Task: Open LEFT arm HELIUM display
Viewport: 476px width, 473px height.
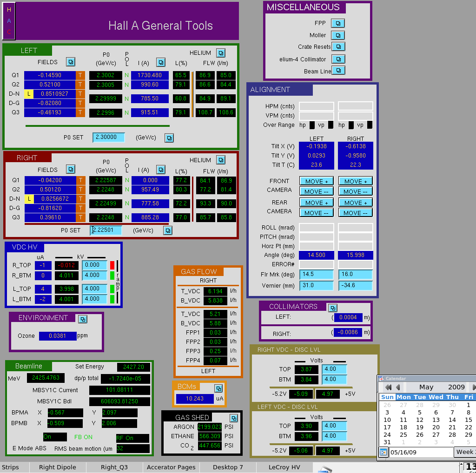Action: (221, 53)
